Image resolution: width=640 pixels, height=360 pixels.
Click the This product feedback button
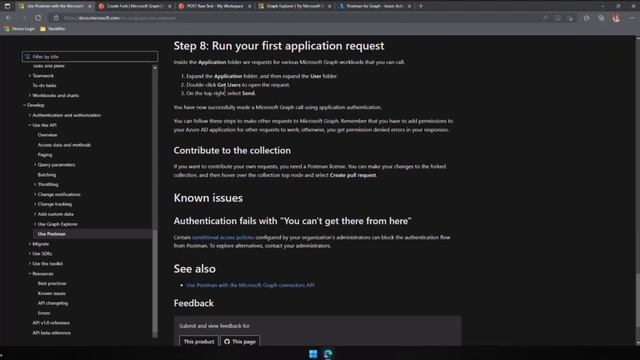(x=199, y=341)
